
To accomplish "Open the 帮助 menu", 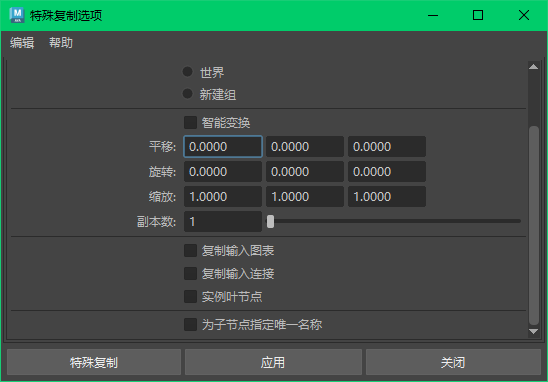I will (x=61, y=43).
